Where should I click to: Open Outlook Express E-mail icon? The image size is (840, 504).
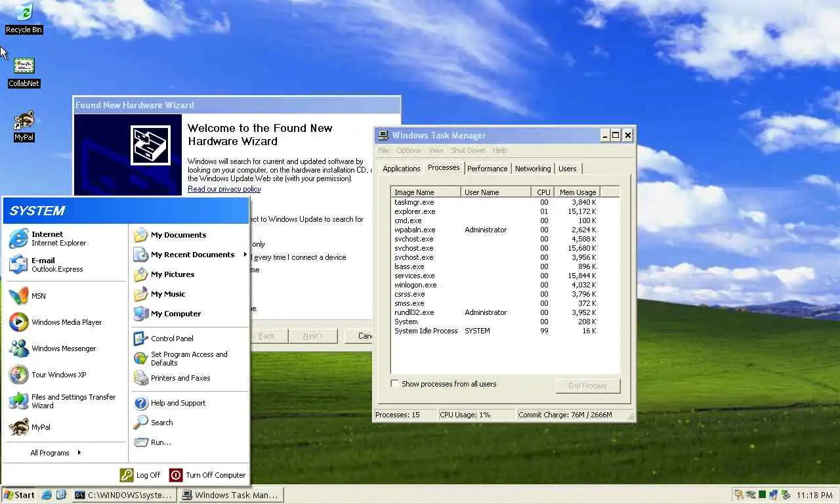[x=18, y=264]
